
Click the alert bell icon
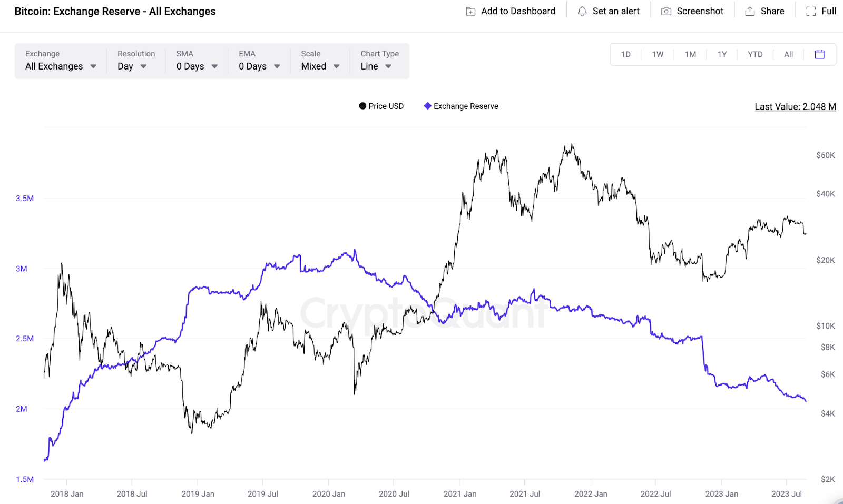[582, 12]
